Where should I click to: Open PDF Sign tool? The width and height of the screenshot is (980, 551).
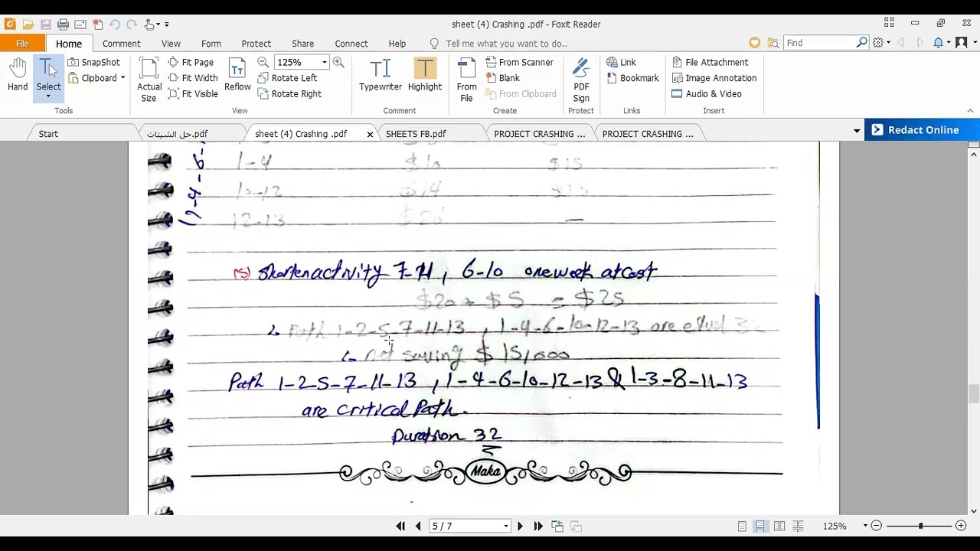(581, 80)
